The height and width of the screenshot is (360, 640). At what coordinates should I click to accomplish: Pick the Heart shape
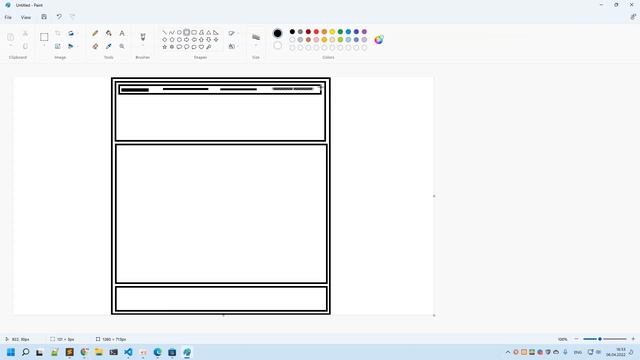pos(201,47)
